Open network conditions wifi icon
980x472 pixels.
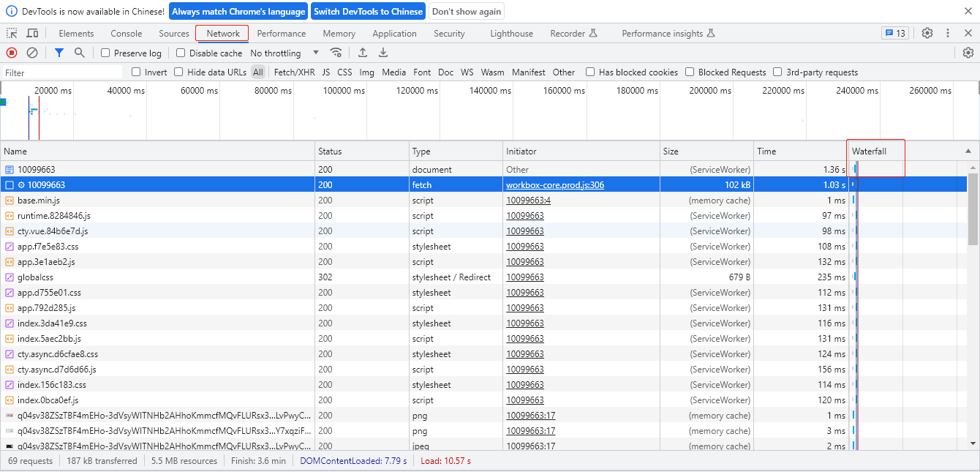coord(336,53)
